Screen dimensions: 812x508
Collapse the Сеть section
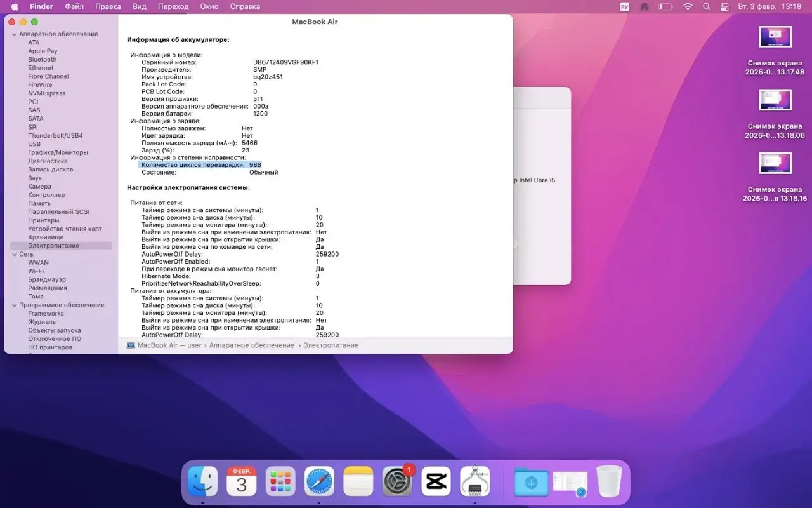[15, 253]
